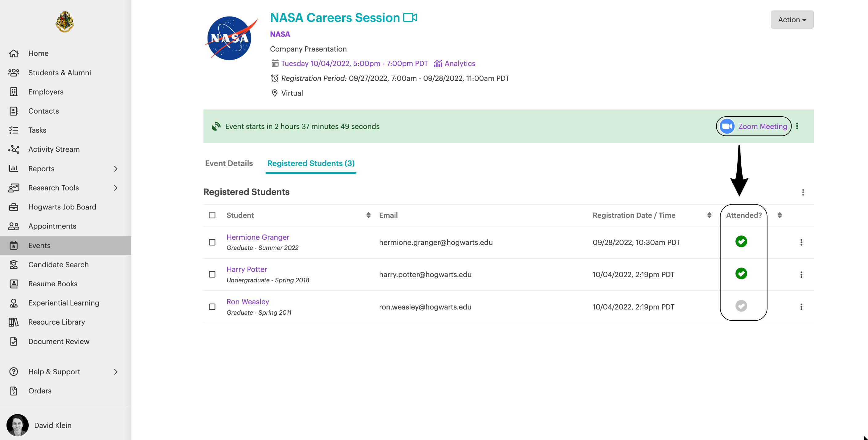Open the NASA employer link

280,34
